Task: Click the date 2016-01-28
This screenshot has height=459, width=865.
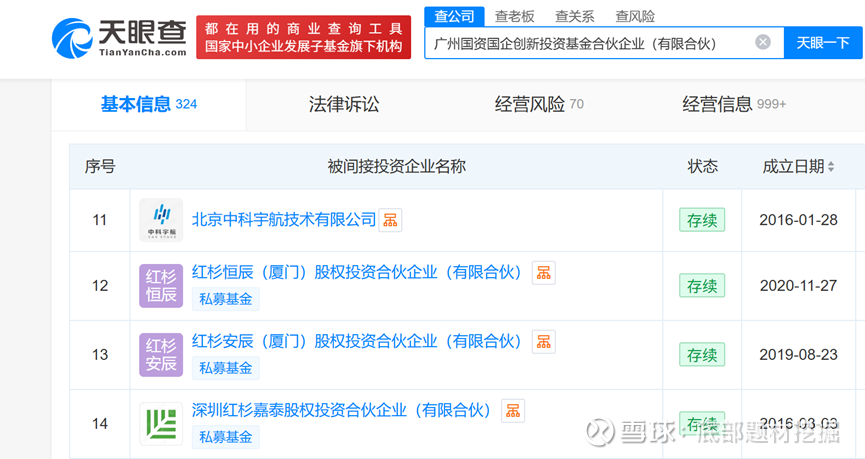Action: point(798,220)
